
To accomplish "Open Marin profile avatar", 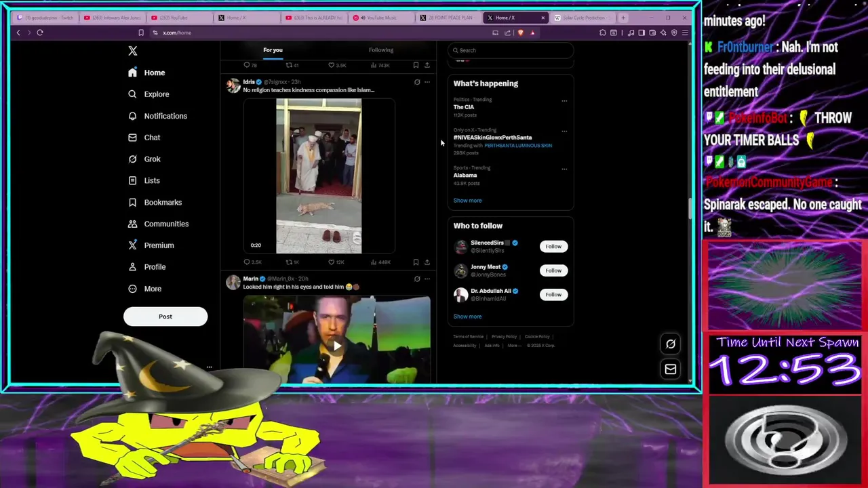I will [233, 282].
